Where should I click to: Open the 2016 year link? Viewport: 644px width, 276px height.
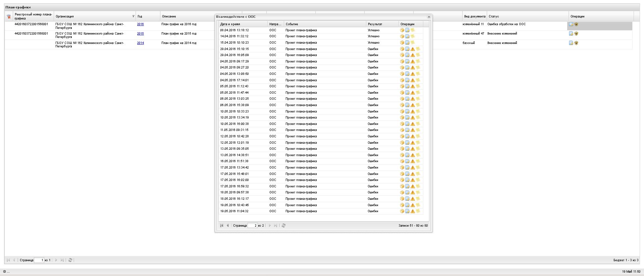pos(140,24)
